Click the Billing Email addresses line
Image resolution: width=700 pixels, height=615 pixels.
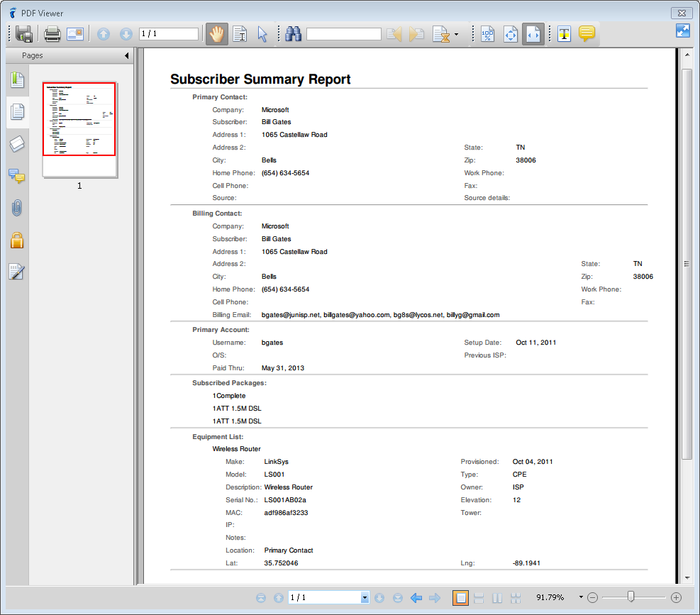click(380, 315)
